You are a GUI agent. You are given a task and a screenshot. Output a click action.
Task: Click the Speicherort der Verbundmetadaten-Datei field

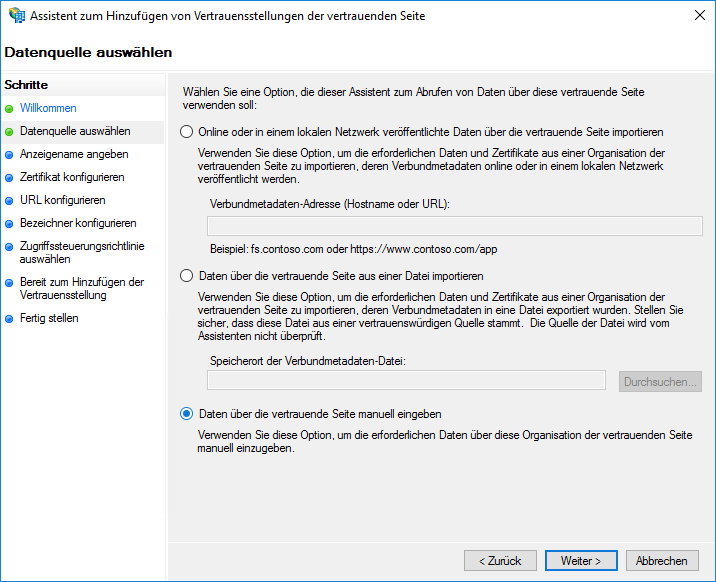406,380
